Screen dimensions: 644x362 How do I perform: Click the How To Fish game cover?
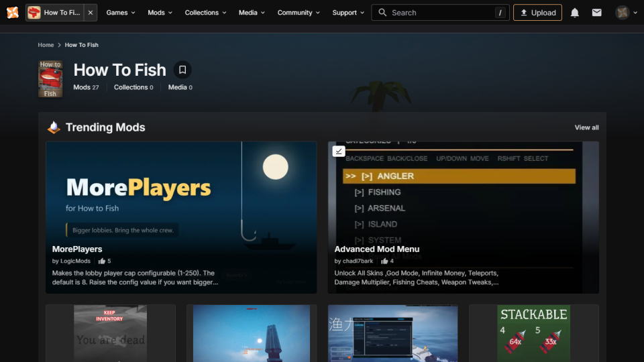[50, 79]
